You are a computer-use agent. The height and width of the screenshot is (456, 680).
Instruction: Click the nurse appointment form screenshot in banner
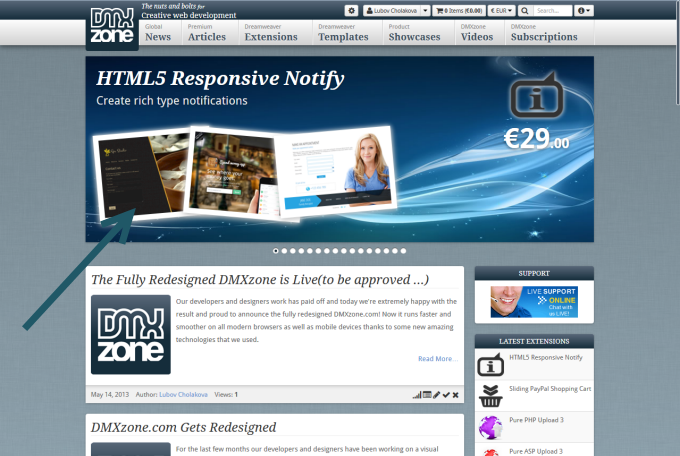(338, 171)
